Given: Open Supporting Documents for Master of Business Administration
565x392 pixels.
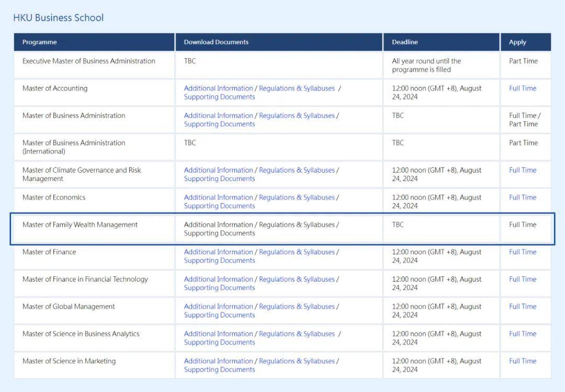Looking at the screenshot, I should [x=219, y=125].
